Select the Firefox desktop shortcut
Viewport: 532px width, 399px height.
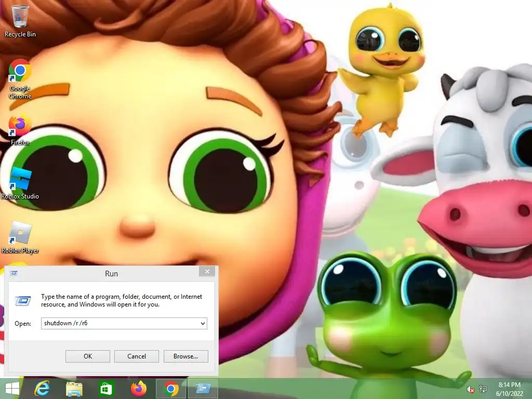20,130
